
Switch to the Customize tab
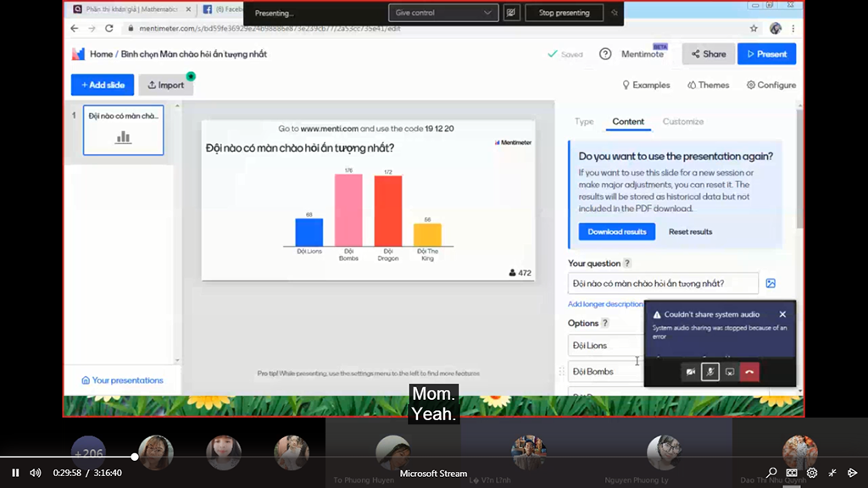(x=683, y=122)
